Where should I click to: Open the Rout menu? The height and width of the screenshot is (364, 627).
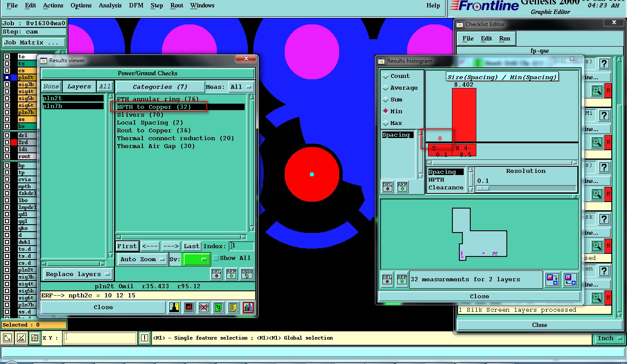click(x=177, y=6)
